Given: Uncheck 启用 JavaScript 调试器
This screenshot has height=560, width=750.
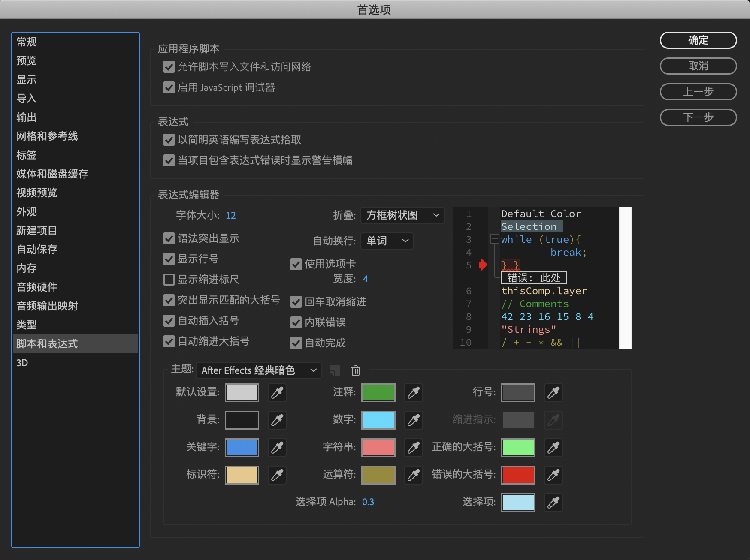Looking at the screenshot, I should [169, 87].
